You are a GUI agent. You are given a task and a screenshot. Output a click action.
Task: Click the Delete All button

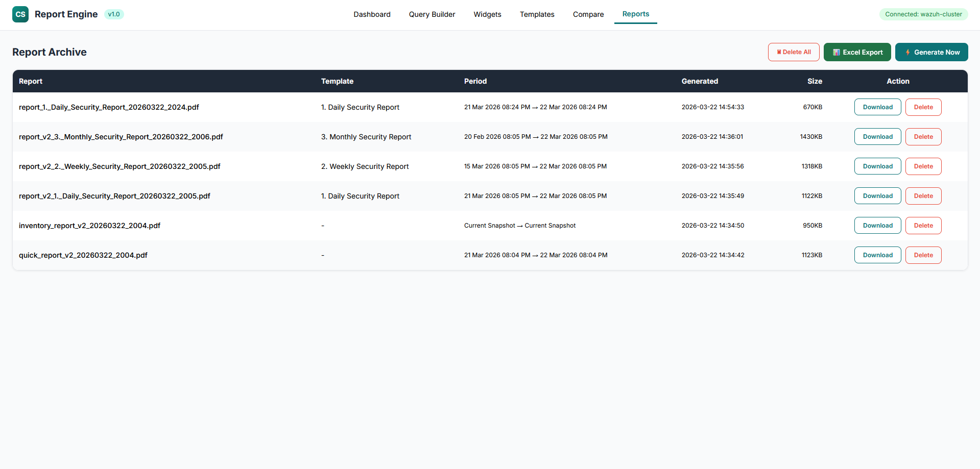coord(794,52)
